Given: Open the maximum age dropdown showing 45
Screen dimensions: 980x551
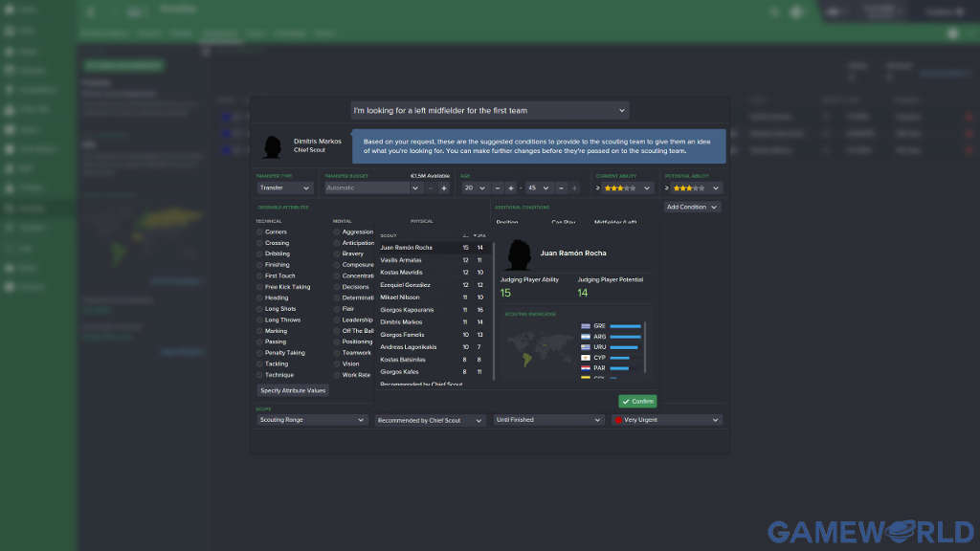Looking at the screenshot, I should tap(538, 188).
